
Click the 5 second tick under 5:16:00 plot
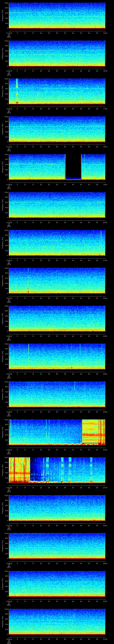17,109
